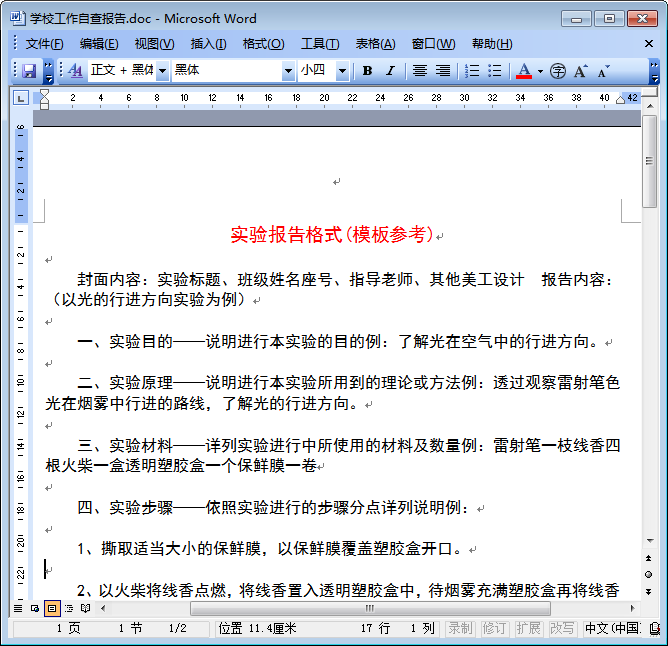The width and height of the screenshot is (668, 646).
Task: Toggle 改写 overtype mode in status bar
Action: [x=562, y=628]
